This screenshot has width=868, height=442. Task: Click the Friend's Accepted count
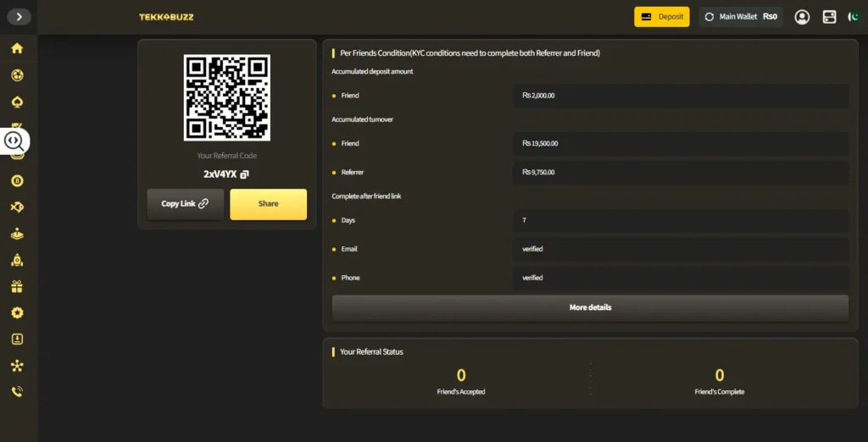pyautogui.click(x=461, y=376)
